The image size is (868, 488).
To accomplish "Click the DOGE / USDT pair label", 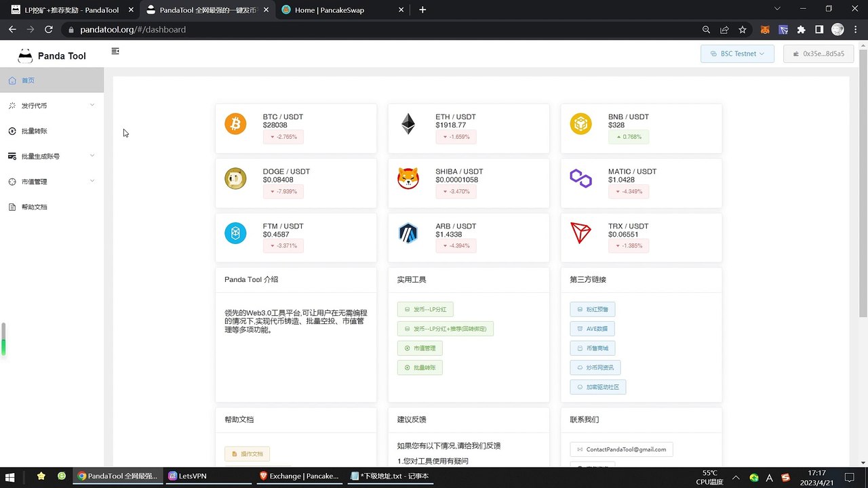I will (x=286, y=171).
